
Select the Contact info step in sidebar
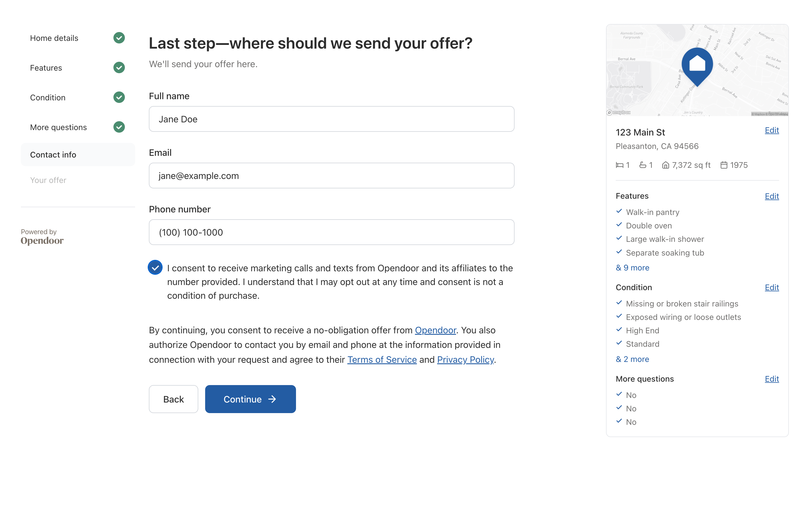tap(53, 154)
